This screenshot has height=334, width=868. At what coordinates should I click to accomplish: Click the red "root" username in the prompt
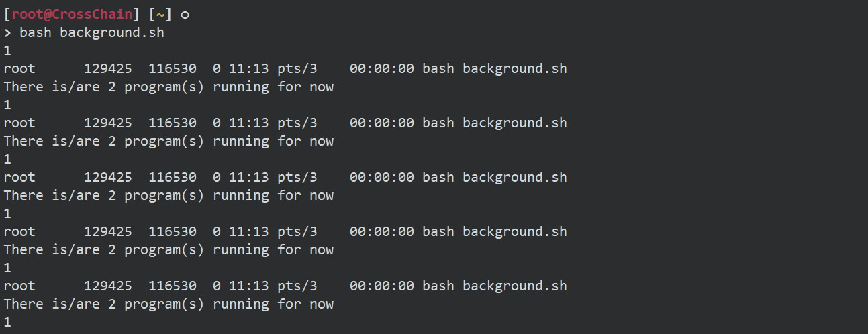pos(28,14)
